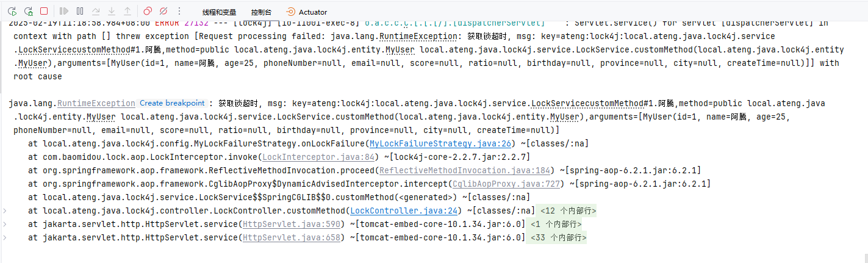Image resolution: width=868 pixels, height=263 pixels.
Task: Stop the running program with red square
Action: 44,11
